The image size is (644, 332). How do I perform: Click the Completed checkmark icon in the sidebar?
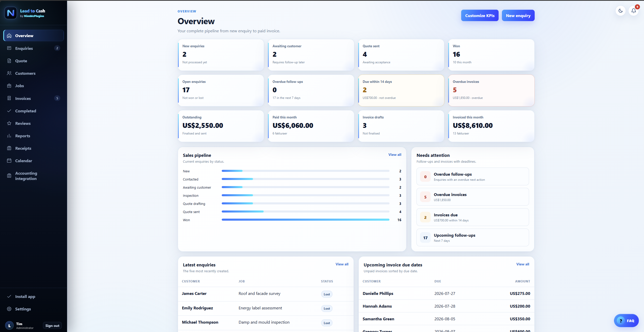coord(9,111)
